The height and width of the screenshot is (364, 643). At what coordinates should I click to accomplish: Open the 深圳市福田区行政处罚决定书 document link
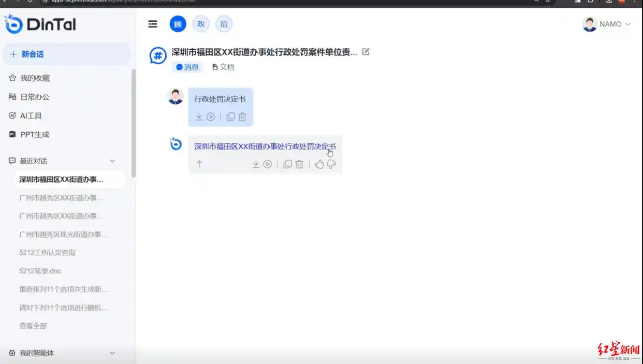click(x=265, y=146)
